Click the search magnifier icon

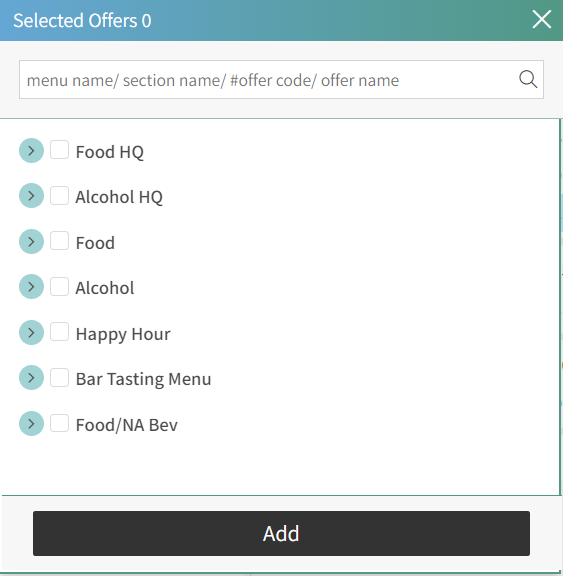pos(528,79)
